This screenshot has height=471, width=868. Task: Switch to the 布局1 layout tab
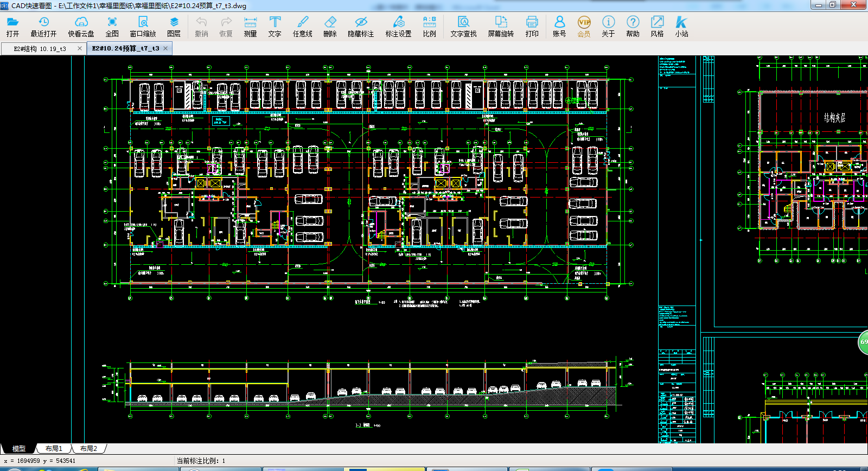(x=54, y=449)
